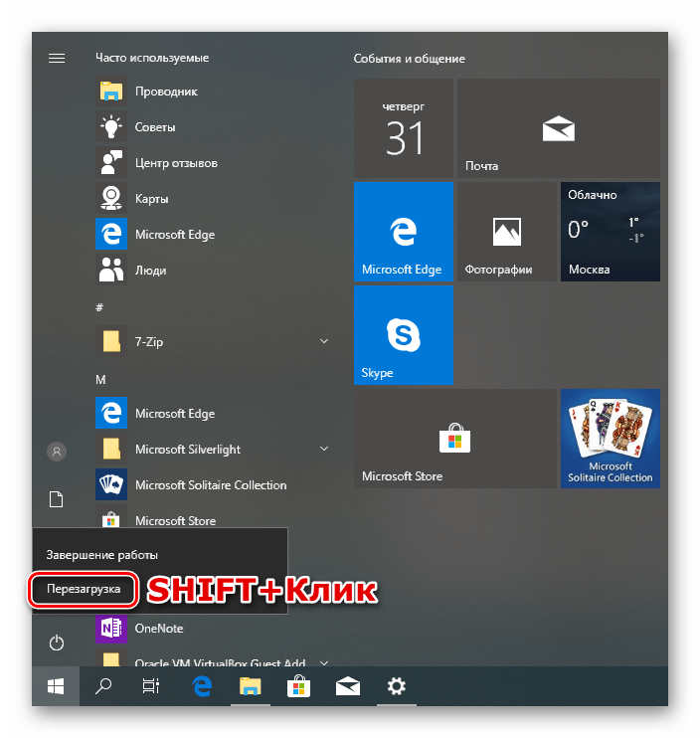Launch the Советы lightbulb app
The width and height of the screenshot is (700, 738).
point(214,127)
